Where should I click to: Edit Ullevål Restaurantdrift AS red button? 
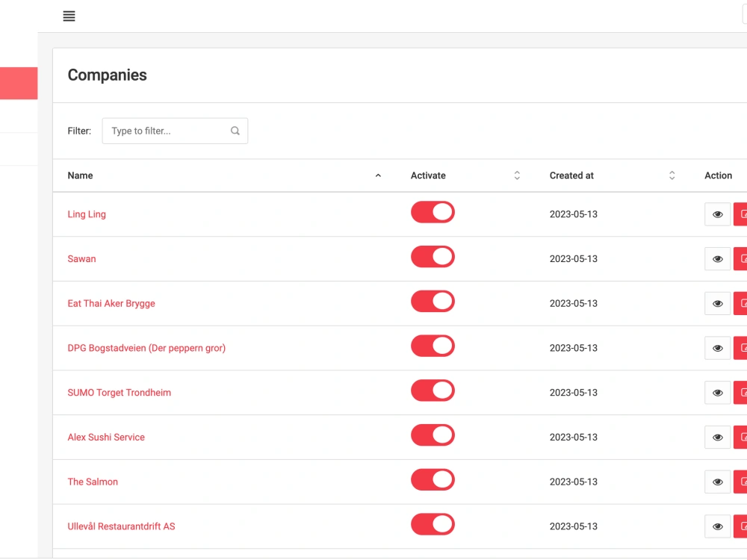(x=740, y=526)
